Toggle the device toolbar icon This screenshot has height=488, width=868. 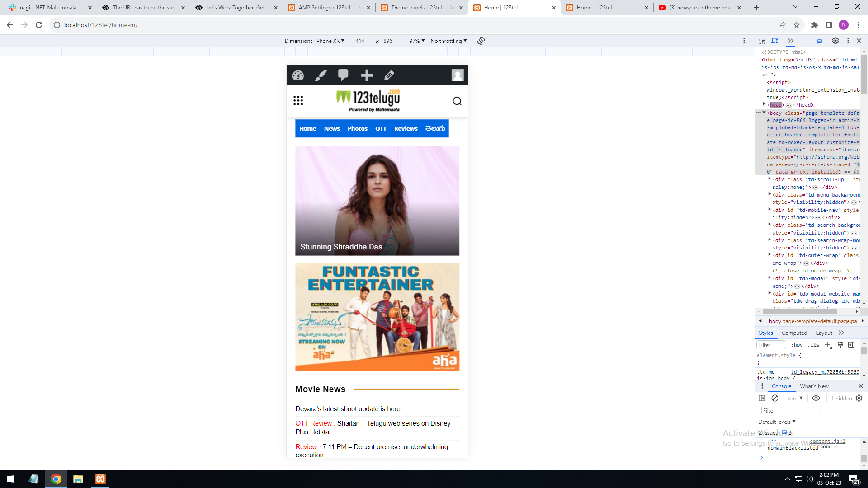tap(775, 41)
